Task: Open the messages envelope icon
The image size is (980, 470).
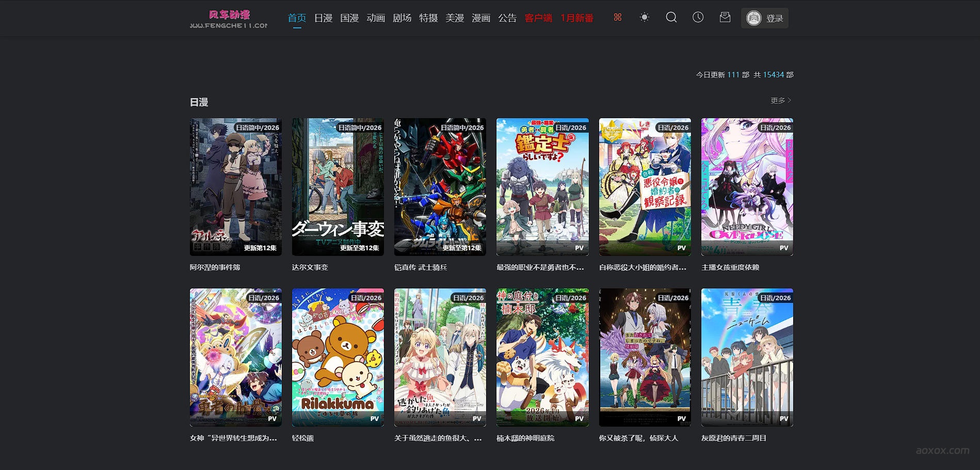Action: [x=725, y=18]
